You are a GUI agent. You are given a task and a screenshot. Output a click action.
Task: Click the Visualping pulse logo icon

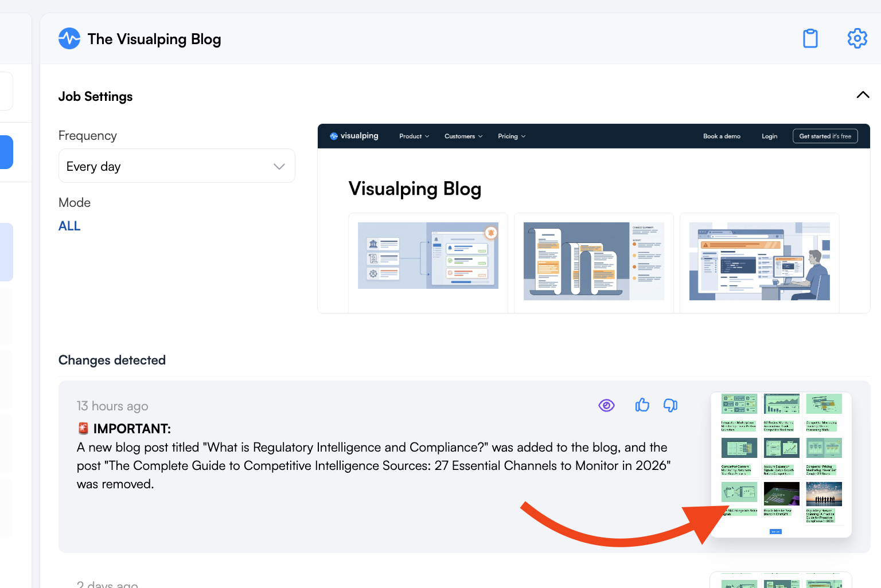69,39
